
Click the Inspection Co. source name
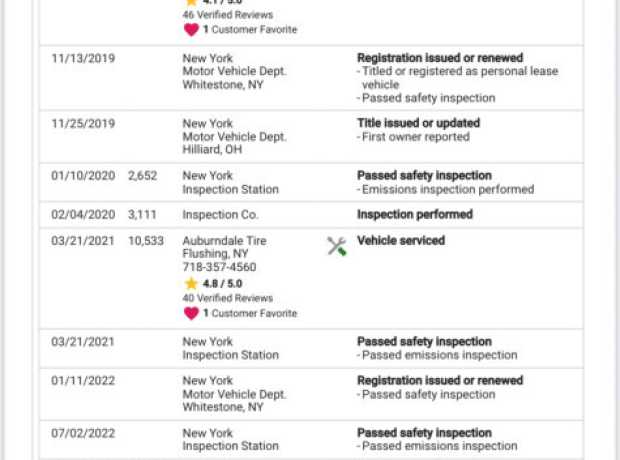[x=220, y=215]
